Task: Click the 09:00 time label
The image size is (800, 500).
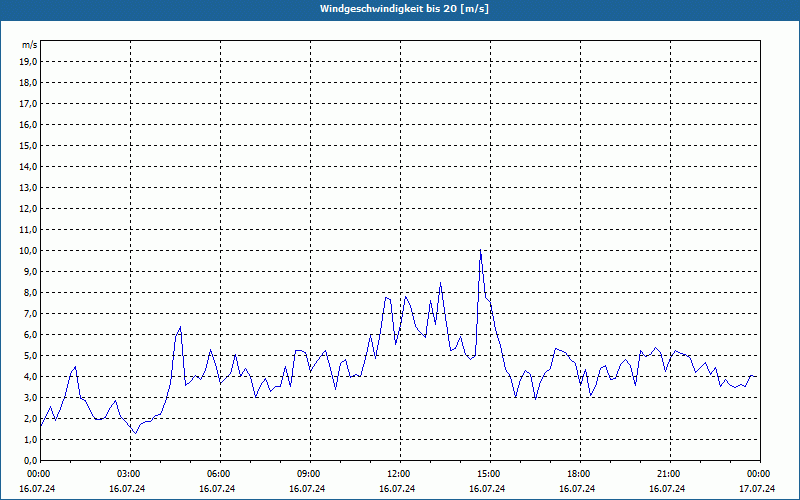Action: tap(310, 474)
